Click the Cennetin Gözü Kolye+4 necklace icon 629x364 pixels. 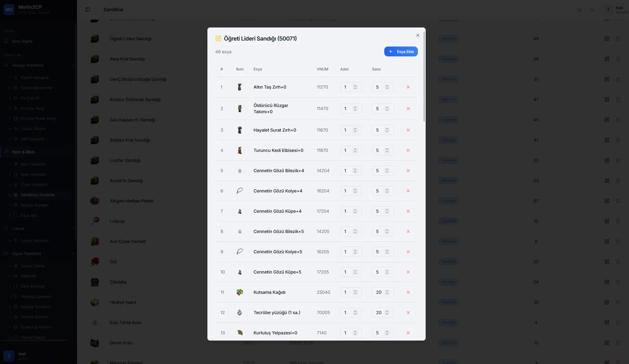coord(240,191)
